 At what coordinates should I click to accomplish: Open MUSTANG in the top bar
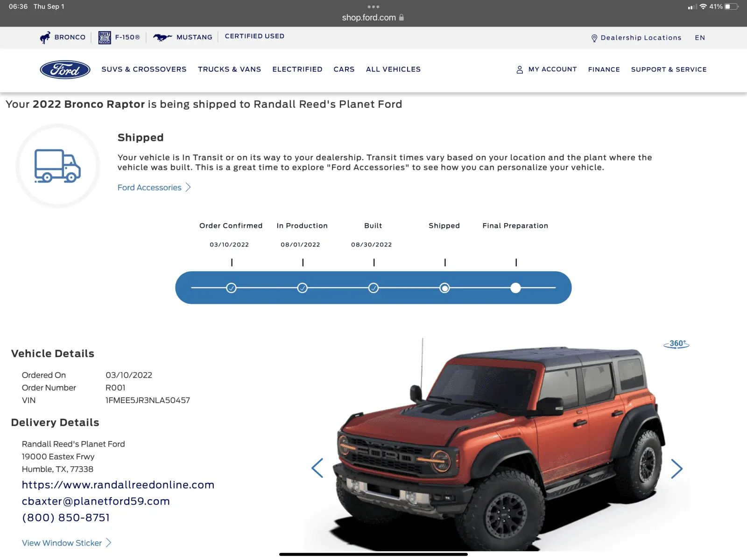194,37
